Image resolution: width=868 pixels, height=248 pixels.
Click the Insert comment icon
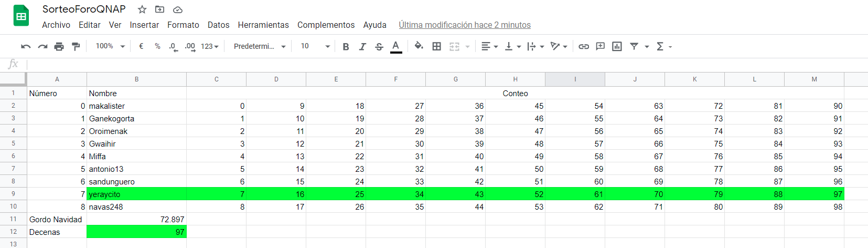pyautogui.click(x=601, y=47)
